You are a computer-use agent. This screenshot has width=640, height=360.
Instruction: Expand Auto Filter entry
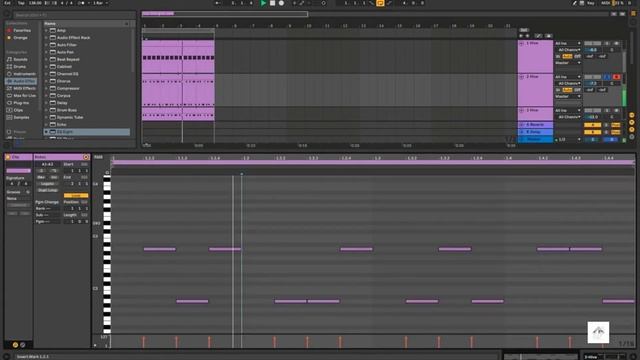click(x=46, y=45)
